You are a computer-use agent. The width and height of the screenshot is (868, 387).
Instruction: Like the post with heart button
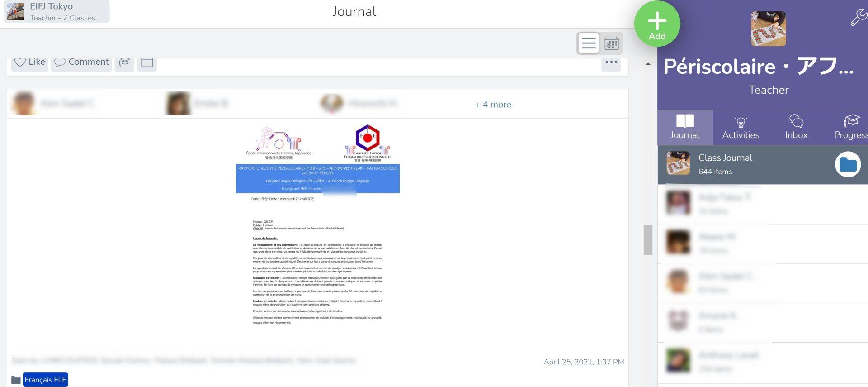coord(30,62)
